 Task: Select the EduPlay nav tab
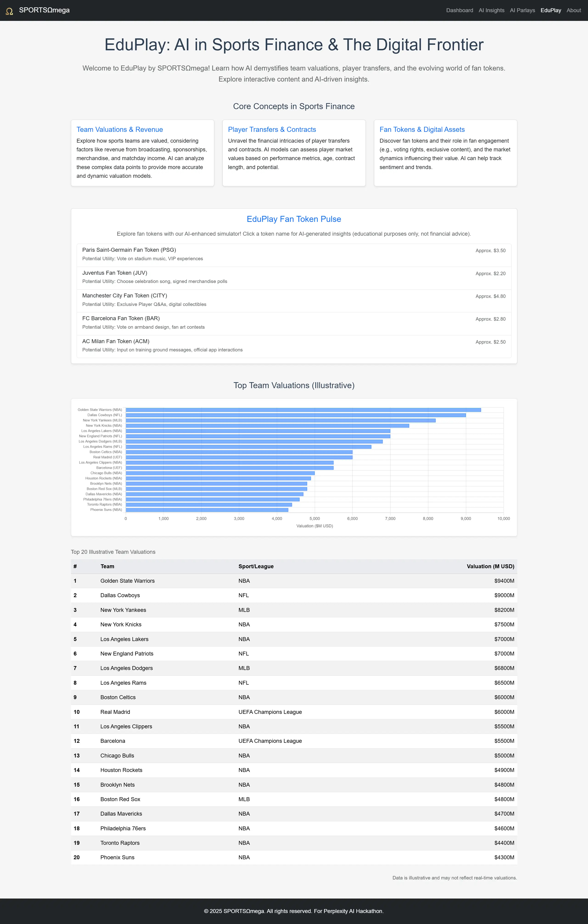coord(550,10)
